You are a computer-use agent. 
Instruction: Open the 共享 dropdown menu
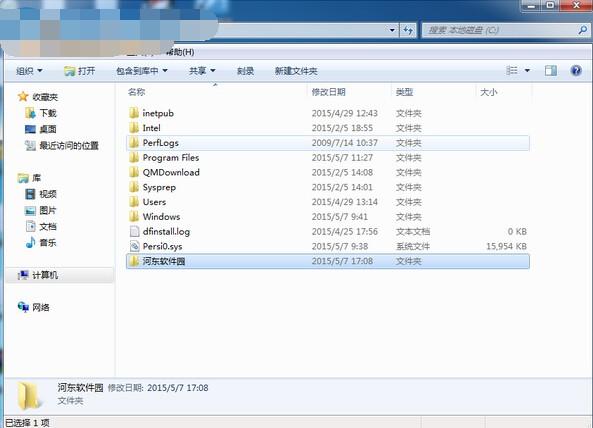tap(202, 71)
